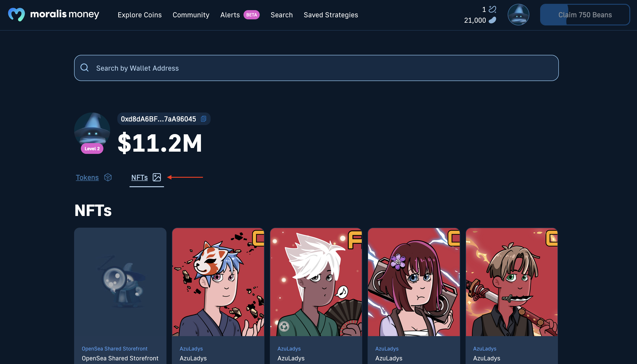Image resolution: width=637 pixels, height=364 pixels.
Task: Click the user avatar profile icon
Action: pos(519,14)
